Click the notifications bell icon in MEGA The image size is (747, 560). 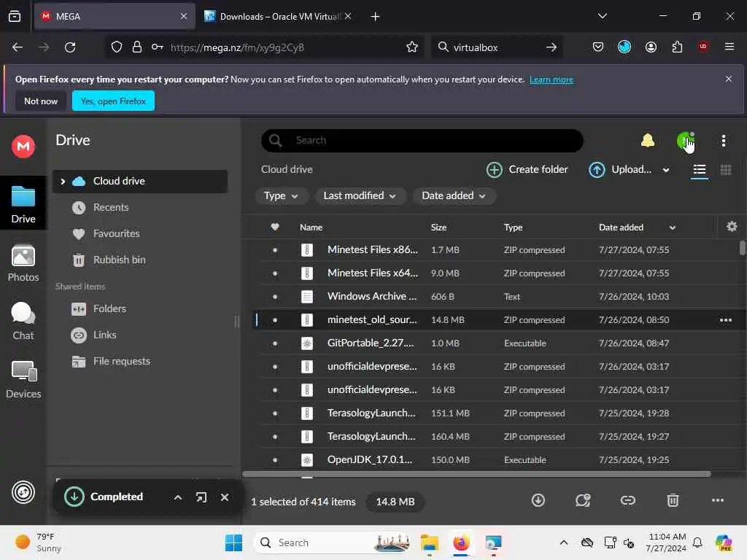[x=648, y=141]
